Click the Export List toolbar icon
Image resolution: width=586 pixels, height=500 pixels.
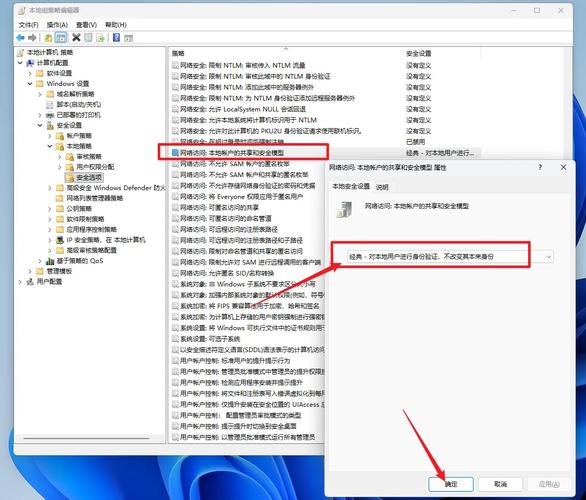[x=100, y=38]
